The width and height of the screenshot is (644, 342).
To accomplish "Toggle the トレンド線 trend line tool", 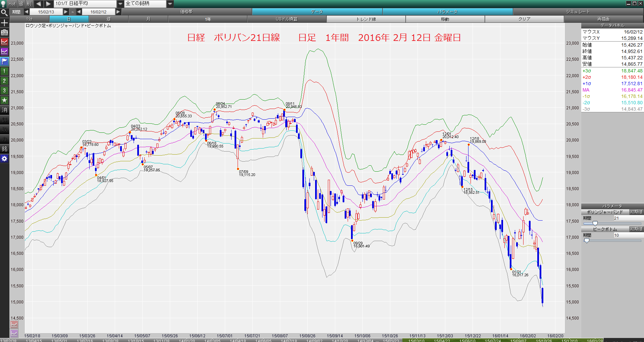I will click(366, 19).
